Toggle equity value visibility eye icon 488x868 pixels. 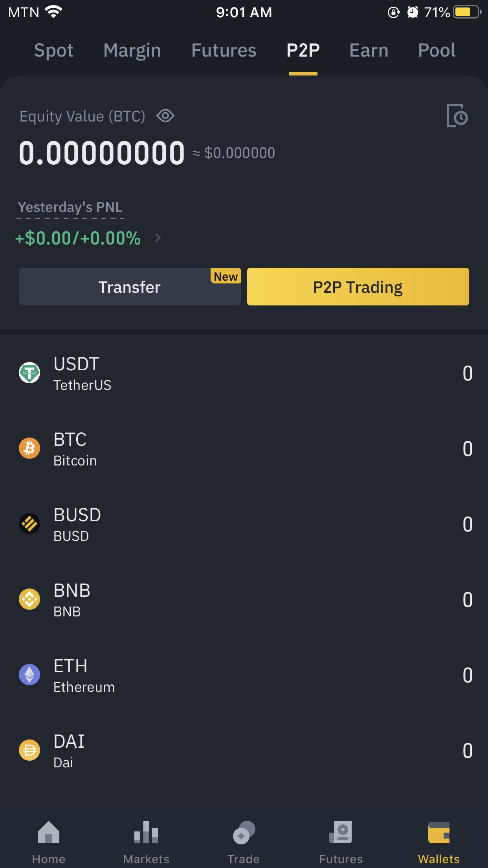[x=165, y=116]
